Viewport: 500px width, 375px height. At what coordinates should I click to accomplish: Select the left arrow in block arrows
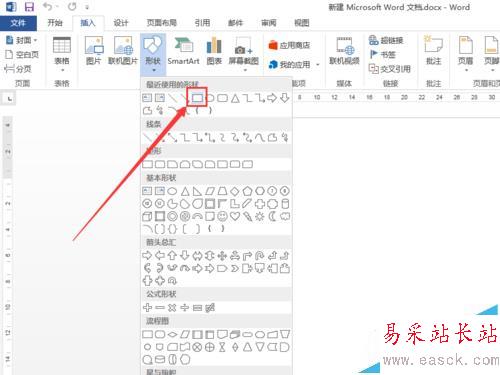click(160, 256)
